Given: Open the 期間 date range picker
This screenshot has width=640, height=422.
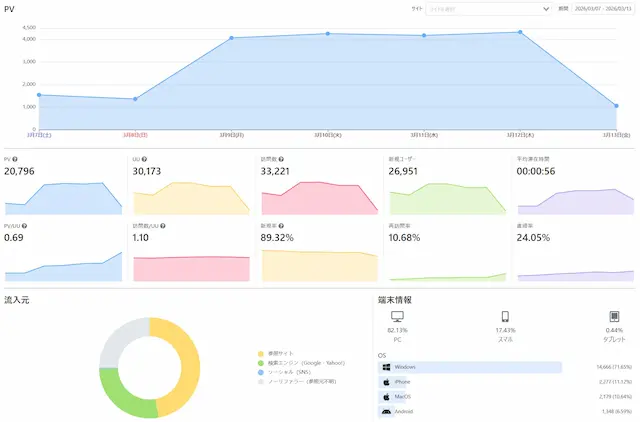Looking at the screenshot, I should tap(602, 8).
